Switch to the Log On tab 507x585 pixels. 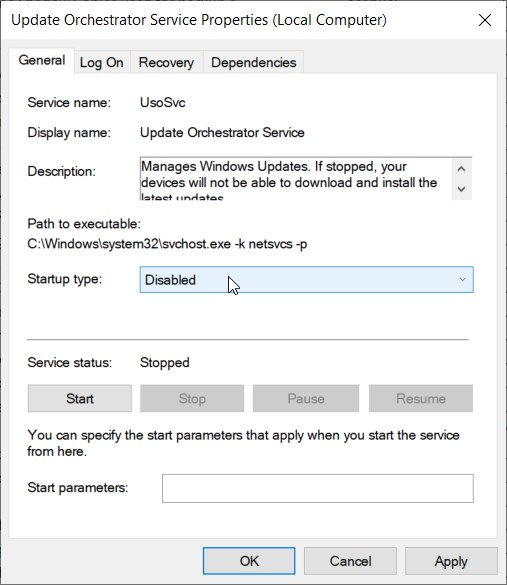pyautogui.click(x=101, y=62)
